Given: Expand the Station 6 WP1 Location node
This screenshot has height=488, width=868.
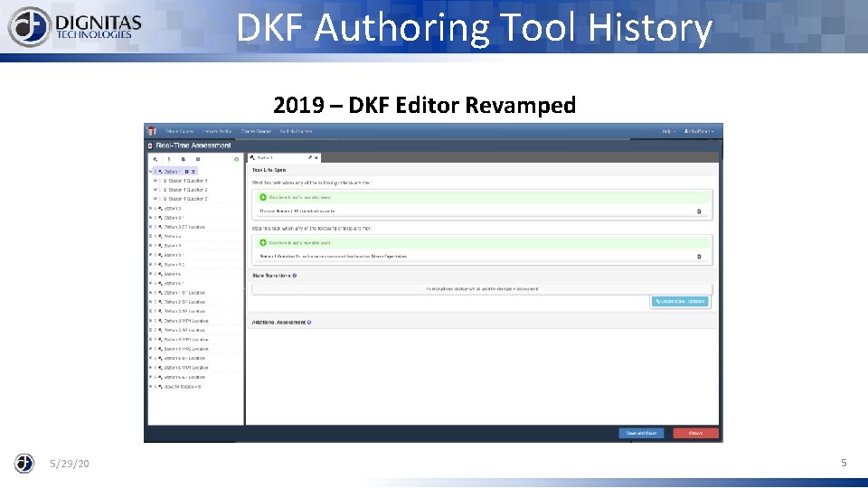Looking at the screenshot, I should pos(150,368).
